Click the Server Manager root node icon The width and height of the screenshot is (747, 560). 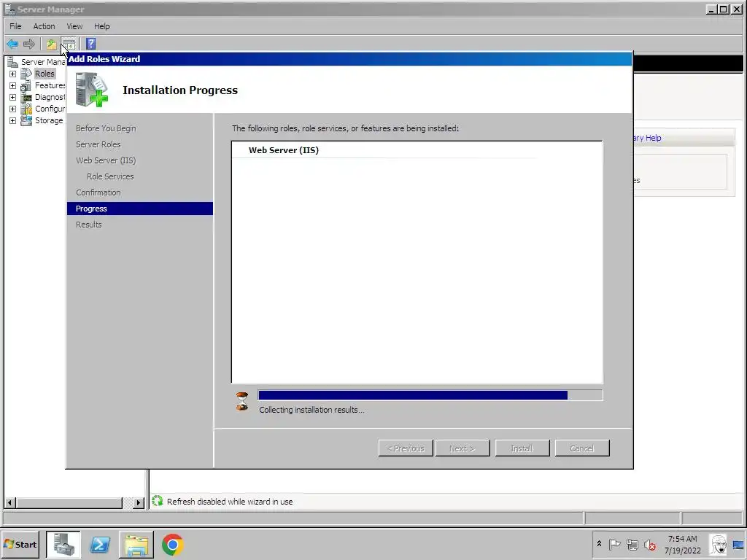tap(13, 62)
